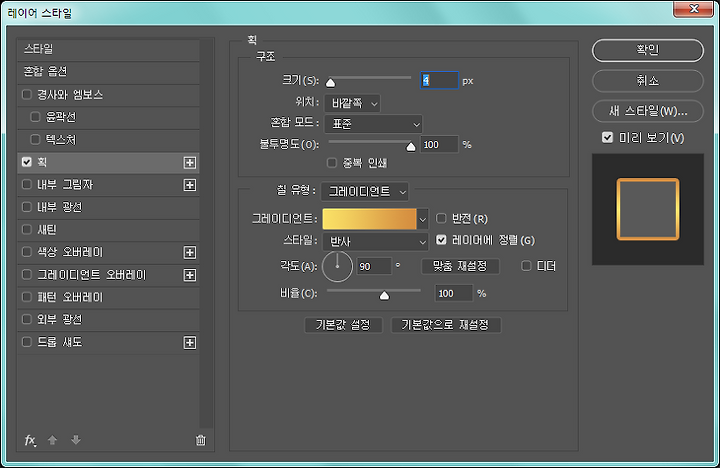
Task: Open the 외부 광선 settings row
Action: 108,319
